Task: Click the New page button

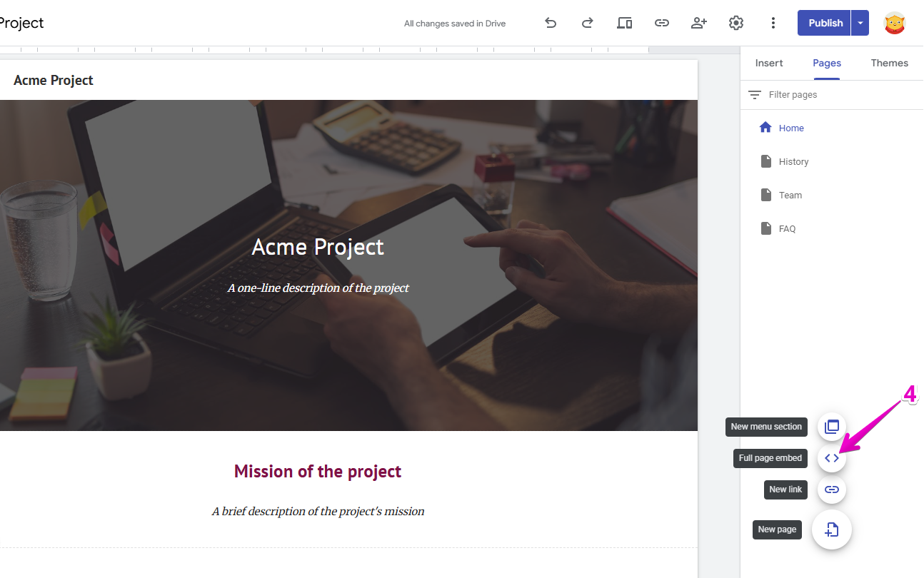Action: pos(832,529)
